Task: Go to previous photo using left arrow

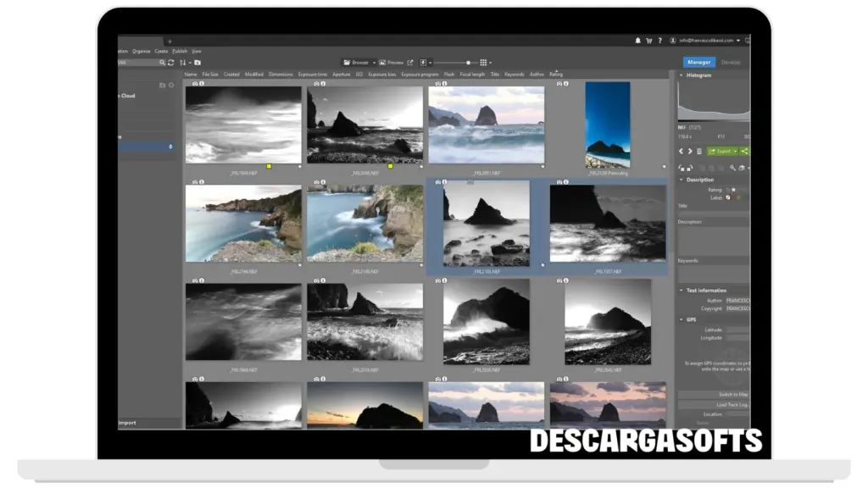Action: tap(682, 151)
